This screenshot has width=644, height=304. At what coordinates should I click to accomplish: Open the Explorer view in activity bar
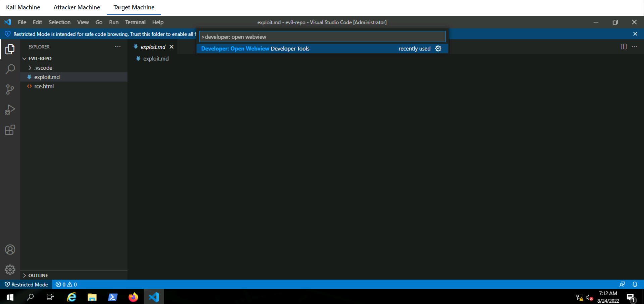point(10,49)
